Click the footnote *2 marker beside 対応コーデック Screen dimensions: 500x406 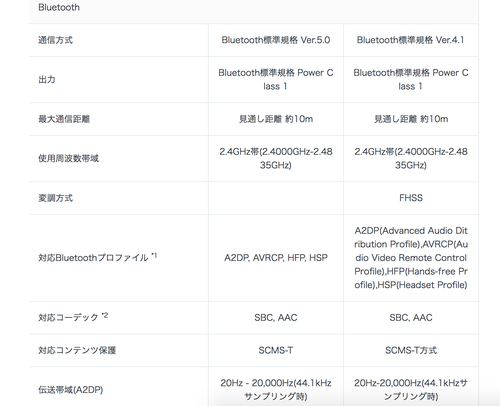tap(105, 315)
